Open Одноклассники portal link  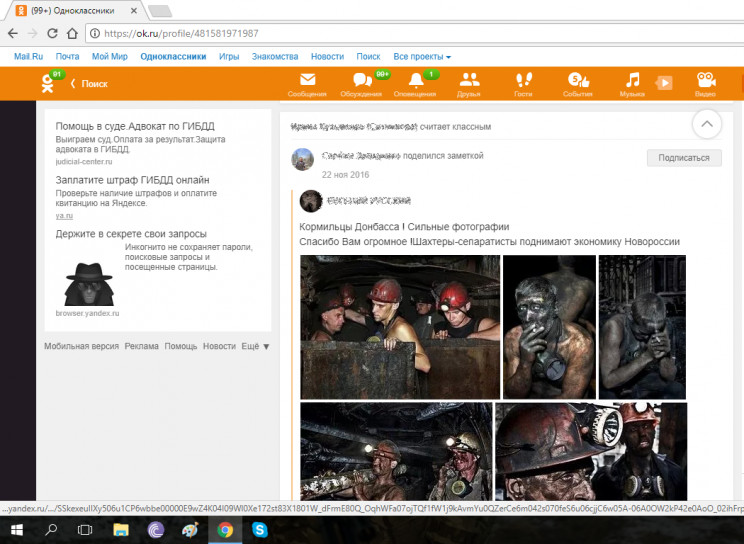(x=173, y=56)
